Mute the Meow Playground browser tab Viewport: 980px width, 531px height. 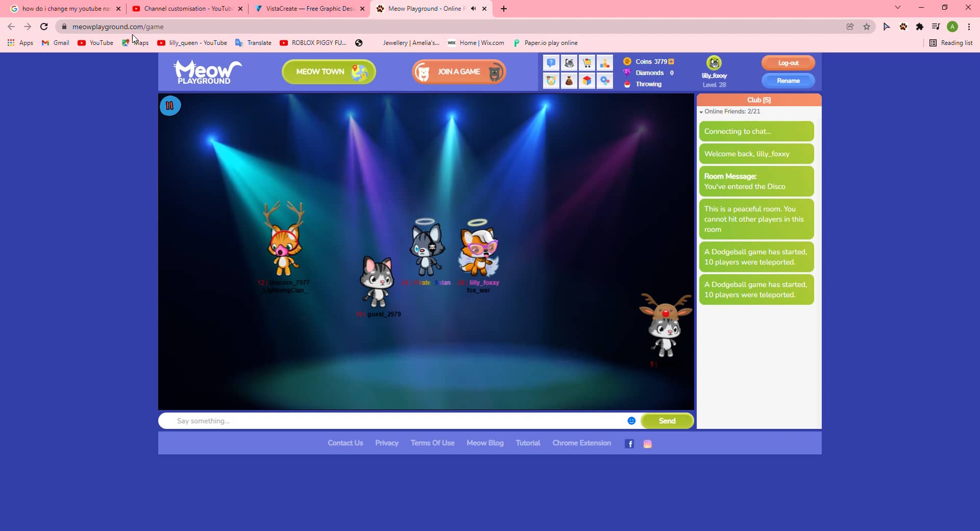click(473, 8)
